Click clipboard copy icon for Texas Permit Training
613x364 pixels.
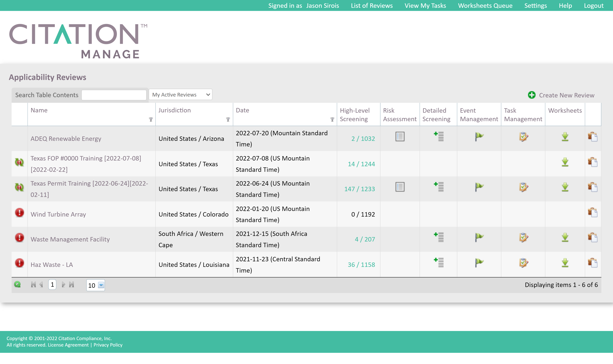click(593, 187)
